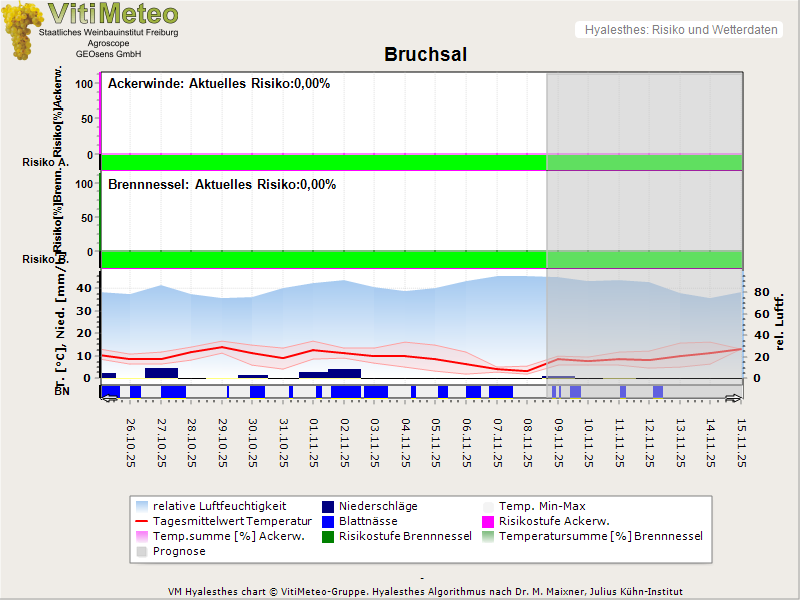This screenshot has width=800, height=600.
Task: Click the Niederschläge legend swatch
Action: [329, 506]
